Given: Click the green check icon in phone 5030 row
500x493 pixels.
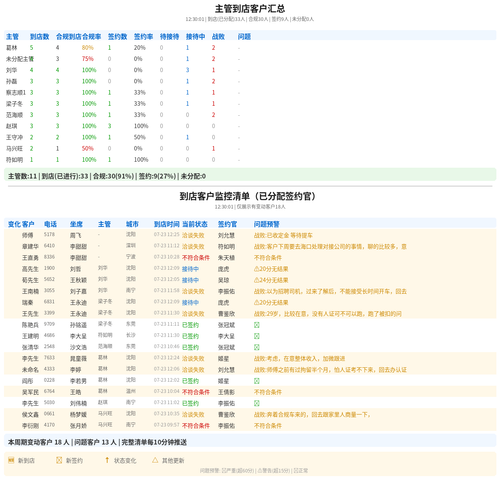Looking at the screenshot, I should pyautogui.click(x=257, y=403).
